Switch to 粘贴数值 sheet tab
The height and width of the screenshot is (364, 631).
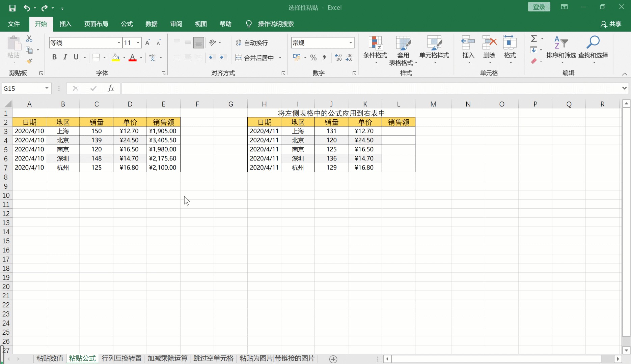pos(50,358)
